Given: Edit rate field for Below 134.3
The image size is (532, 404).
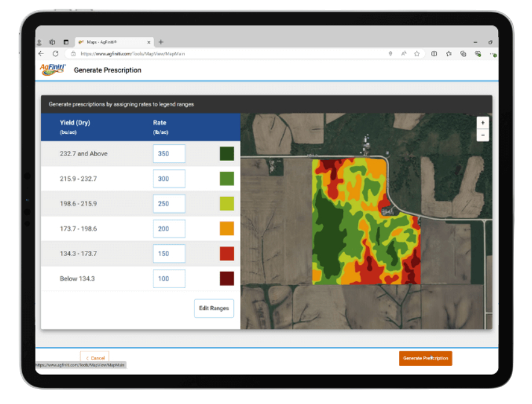Looking at the screenshot, I should pyautogui.click(x=169, y=279).
